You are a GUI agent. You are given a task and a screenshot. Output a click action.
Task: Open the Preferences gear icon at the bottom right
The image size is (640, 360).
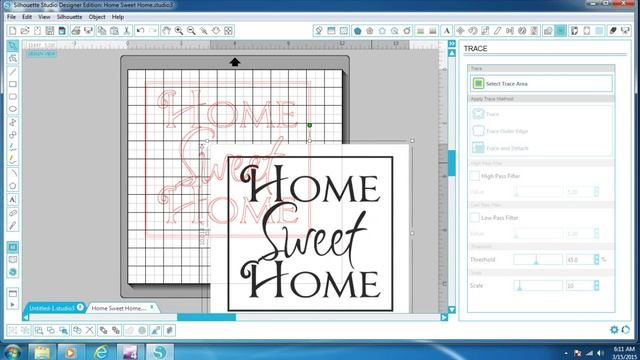614,329
